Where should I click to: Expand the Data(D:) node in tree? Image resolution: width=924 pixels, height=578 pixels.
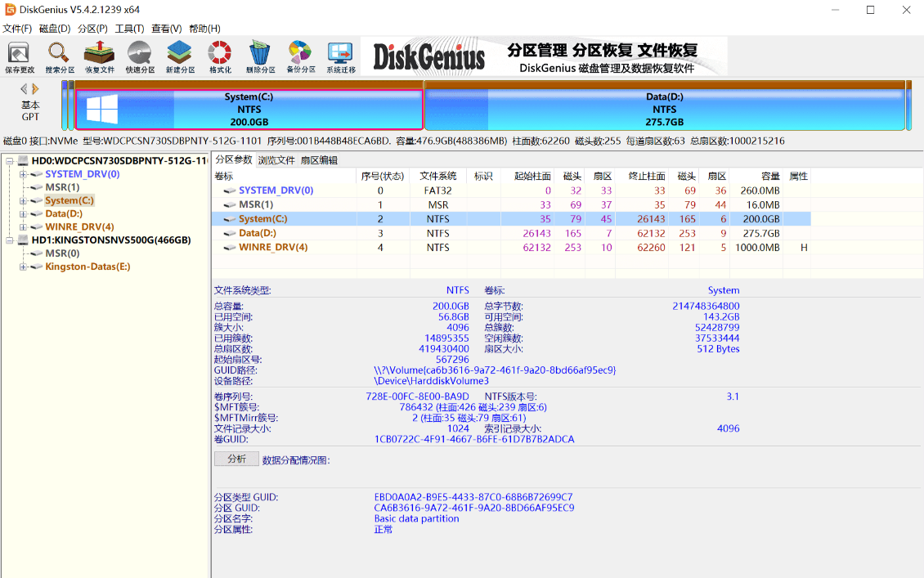[23, 214]
